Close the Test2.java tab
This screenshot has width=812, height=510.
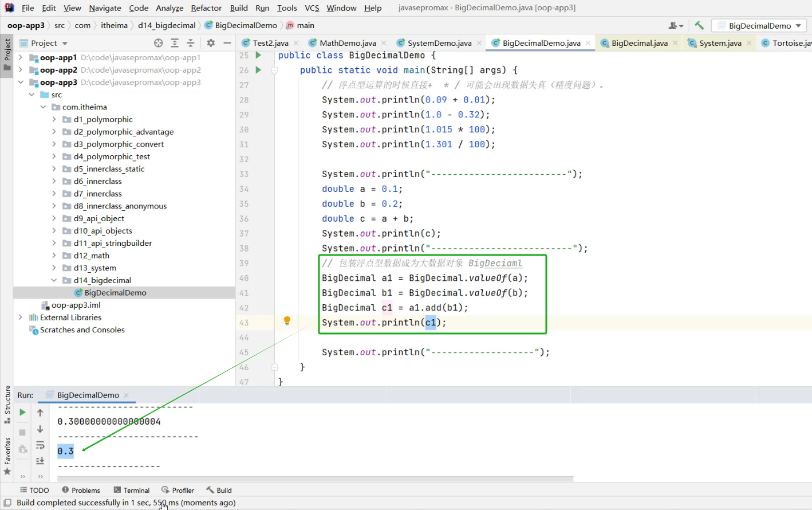coord(296,43)
